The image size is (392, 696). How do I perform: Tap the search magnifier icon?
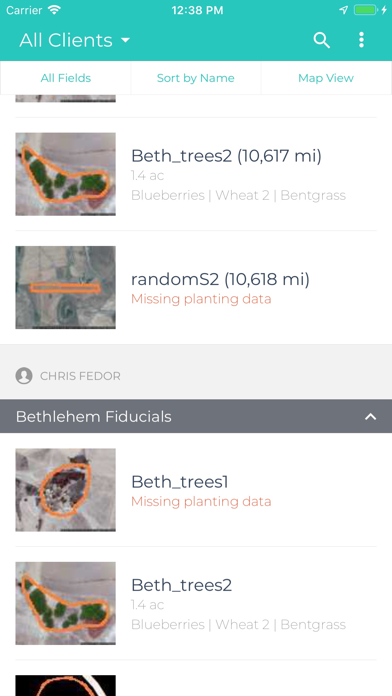click(321, 40)
